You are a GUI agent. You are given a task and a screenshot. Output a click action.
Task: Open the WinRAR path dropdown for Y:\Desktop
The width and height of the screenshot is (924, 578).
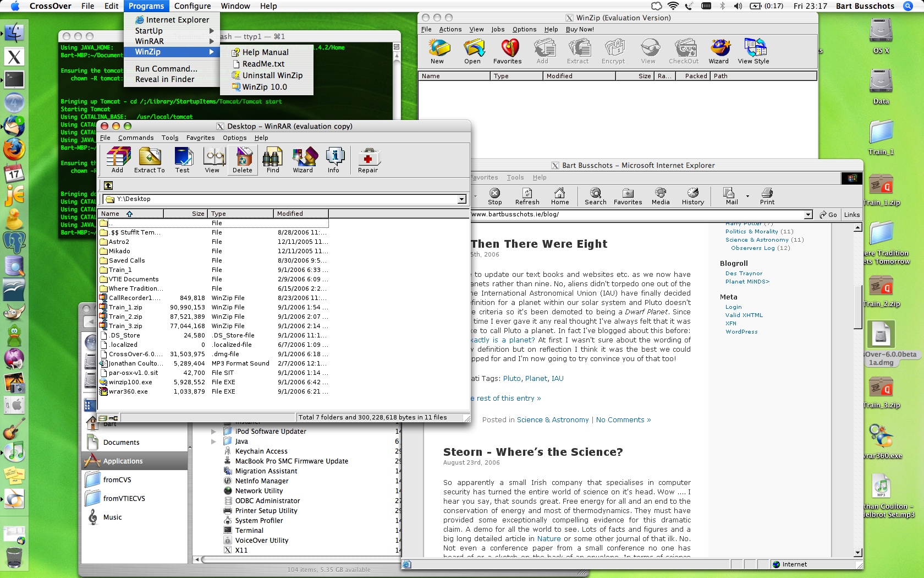click(462, 199)
